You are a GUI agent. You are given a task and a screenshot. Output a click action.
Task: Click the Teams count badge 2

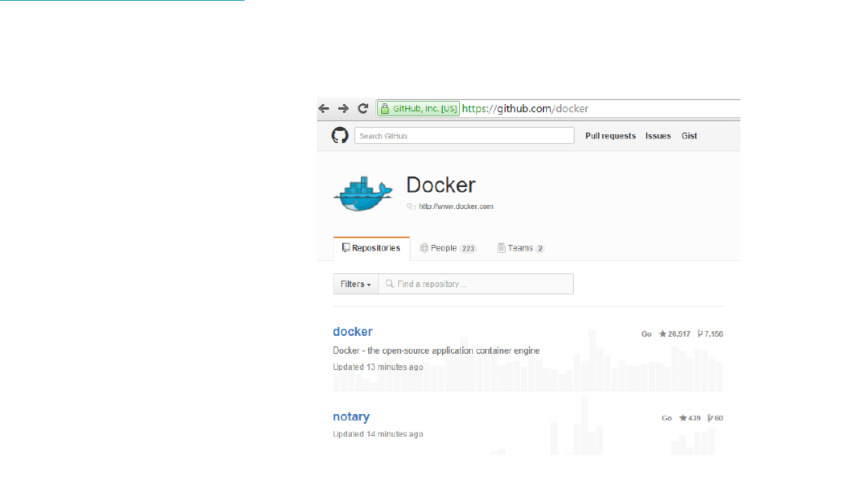(x=540, y=249)
